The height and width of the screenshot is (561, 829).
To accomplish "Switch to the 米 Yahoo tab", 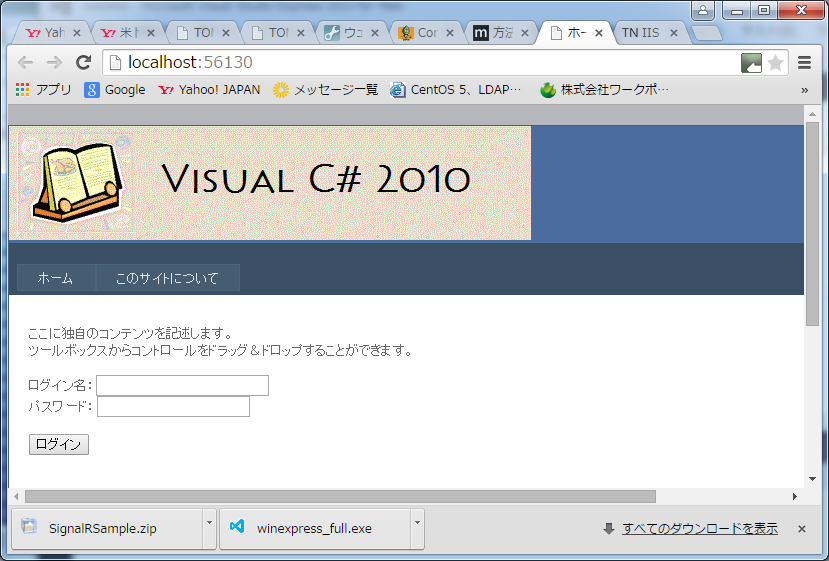I will click(x=126, y=33).
